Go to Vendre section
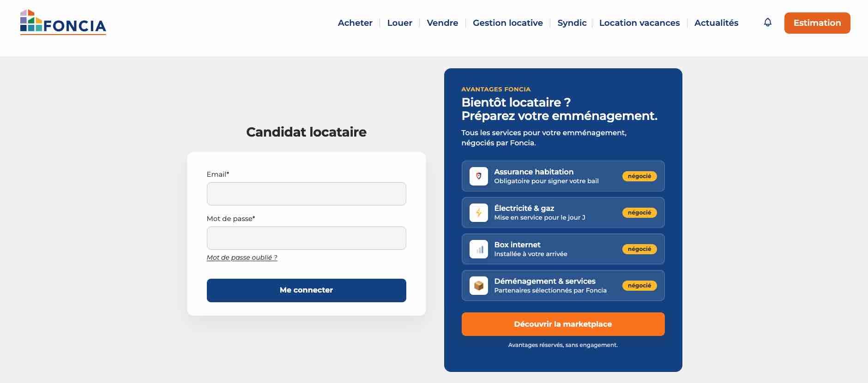Viewport: 868px width, 383px height. (x=442, y=23)
